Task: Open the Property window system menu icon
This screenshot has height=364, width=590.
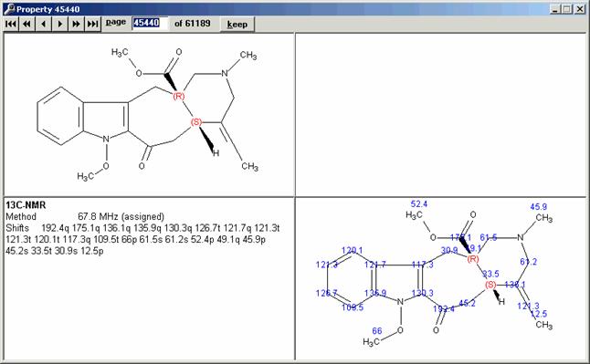Action: pyautogui.click(x=8, y=8)
